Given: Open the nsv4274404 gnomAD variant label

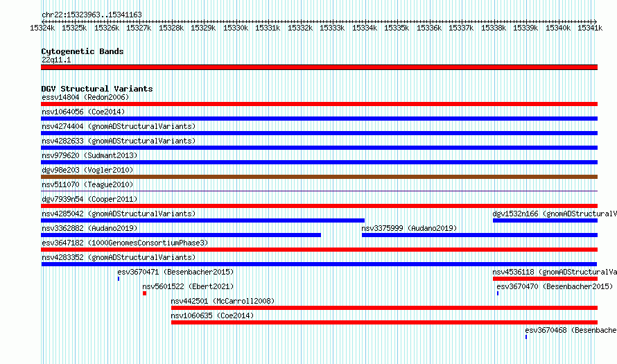Looking at the screenshot, I should [119, 126].
